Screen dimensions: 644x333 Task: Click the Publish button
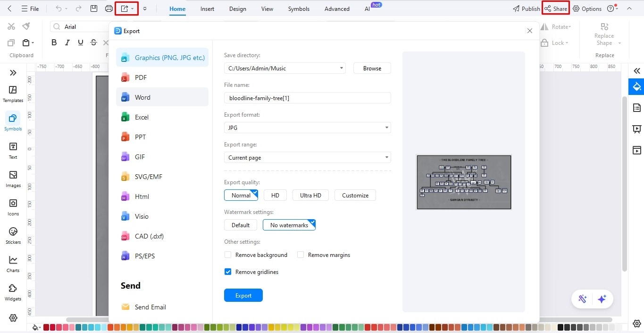click(x=526, y=9)
